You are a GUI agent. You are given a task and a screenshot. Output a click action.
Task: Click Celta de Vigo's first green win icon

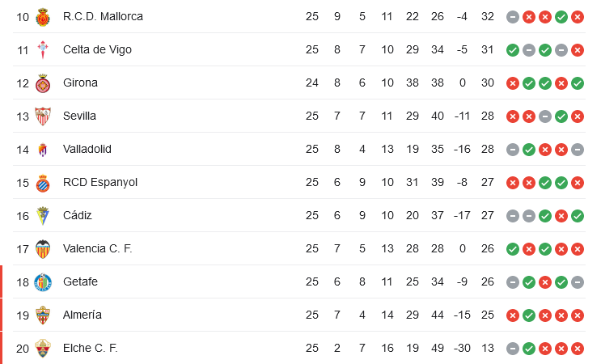513,50
